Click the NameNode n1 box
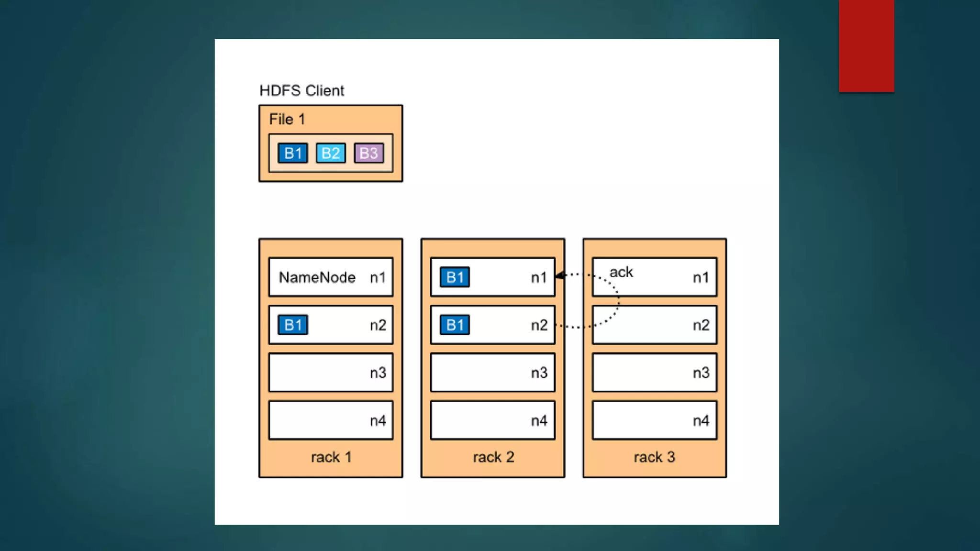This screenshot has width=980, height=551. (x=331, y=277)
